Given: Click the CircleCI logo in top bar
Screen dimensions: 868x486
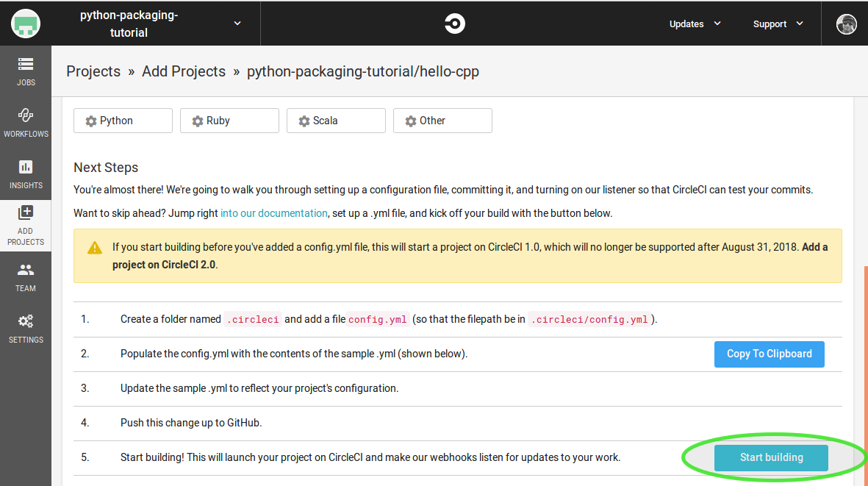Looking at the screenshot, I should 454,23.
